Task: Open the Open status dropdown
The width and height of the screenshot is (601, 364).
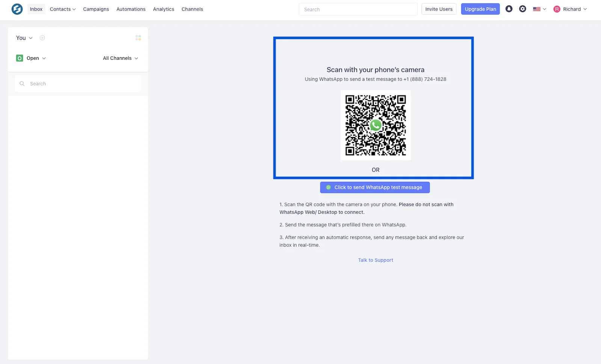Action: pyautogui.click(x=35, y=58)
